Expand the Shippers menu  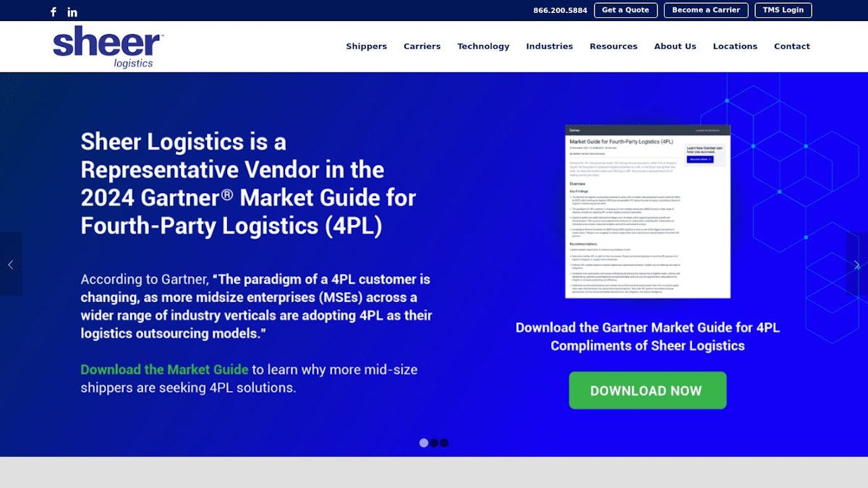point(366,46)
